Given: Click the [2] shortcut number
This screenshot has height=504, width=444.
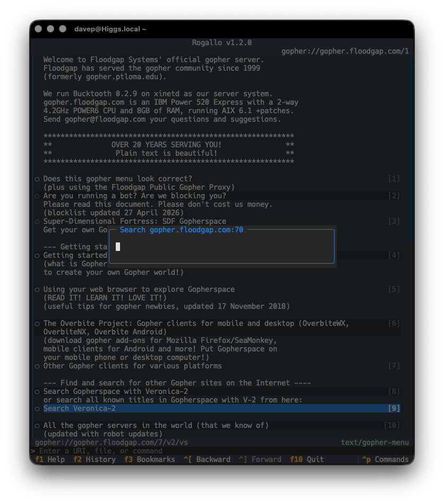Looking at the screenshot, I should point(394,196).
